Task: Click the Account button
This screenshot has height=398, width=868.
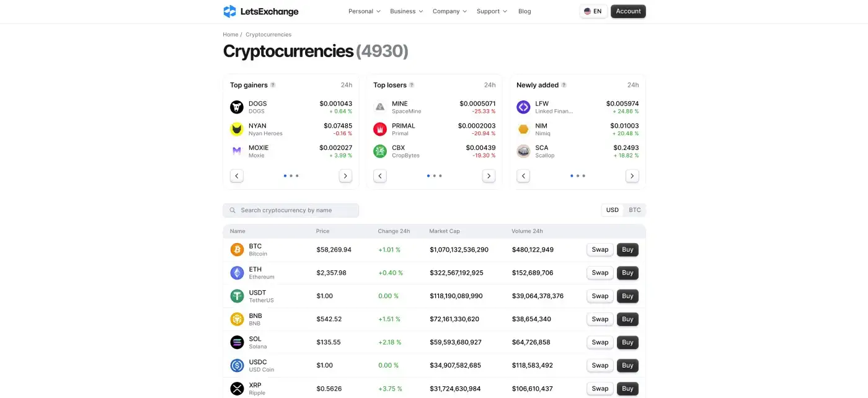Action: click(628, 11)
